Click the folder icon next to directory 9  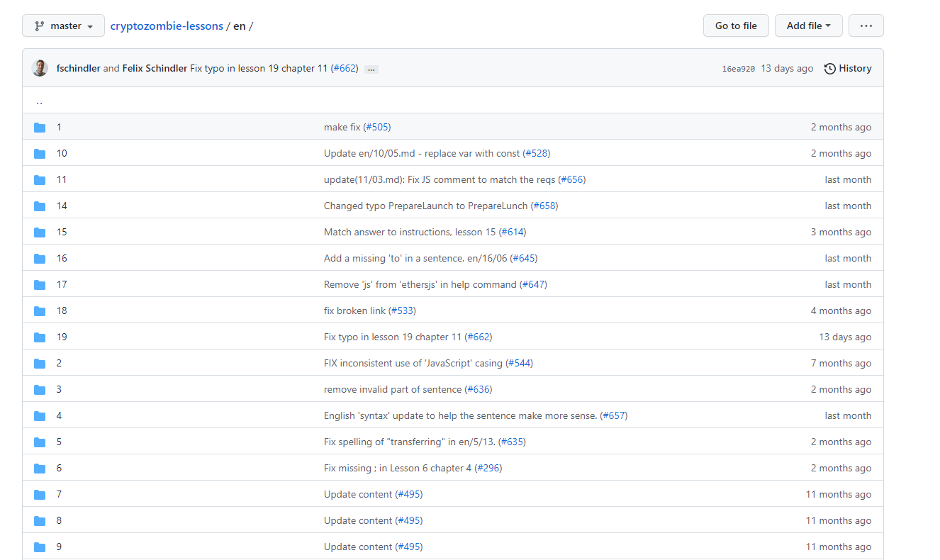[40, 547]
